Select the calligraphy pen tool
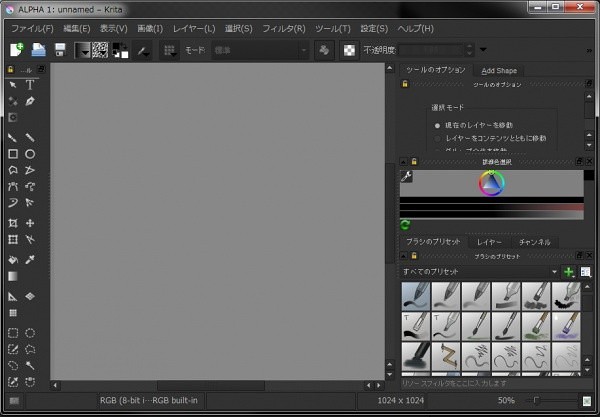This screenshot has height=417, width=600. coord(30,101)
